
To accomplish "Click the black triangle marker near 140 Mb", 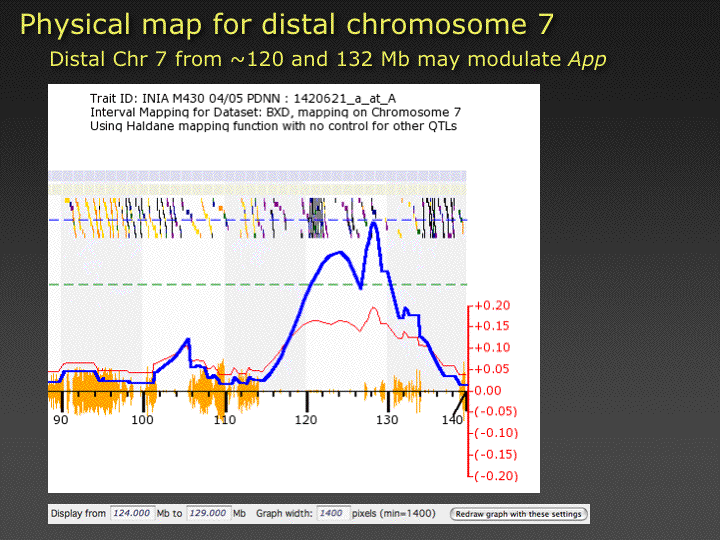I will click(x=460, y=402).
